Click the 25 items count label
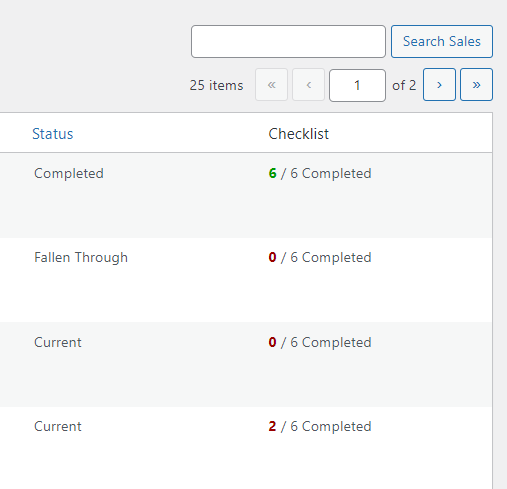Viewport: 507px width, 489px height. [x=216, y=85]
